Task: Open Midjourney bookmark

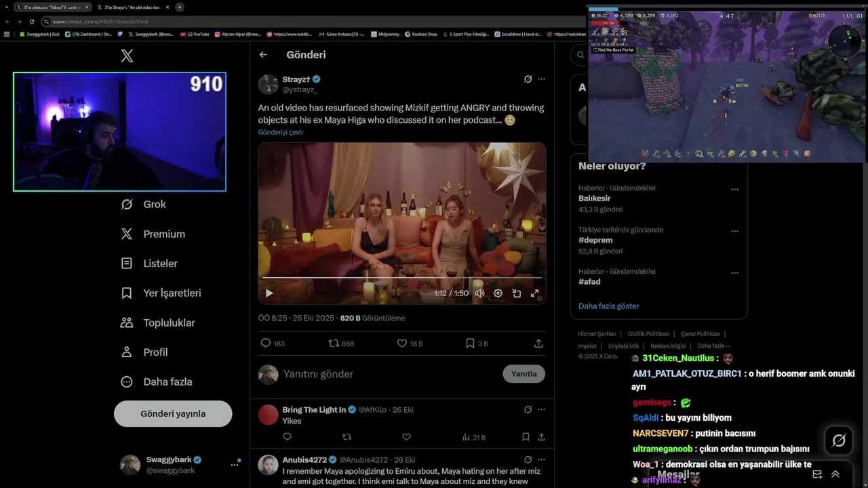Action: [386, 34]
